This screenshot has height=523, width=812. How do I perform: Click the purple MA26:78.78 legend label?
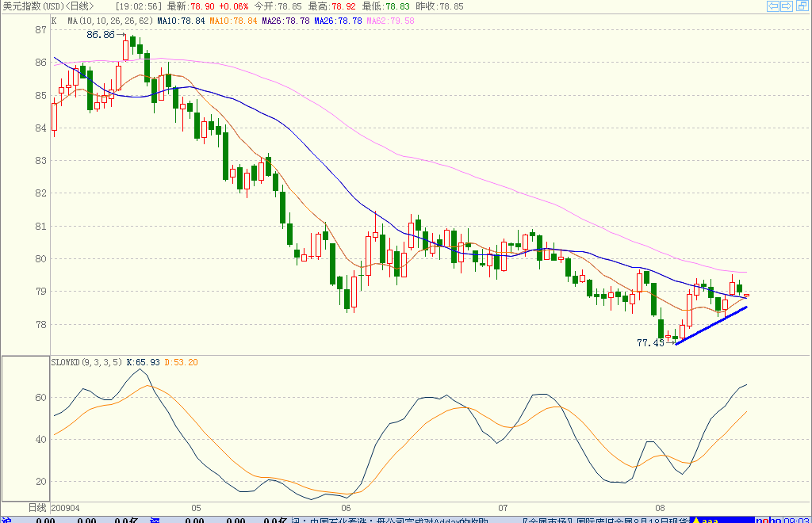click(285, 21)
